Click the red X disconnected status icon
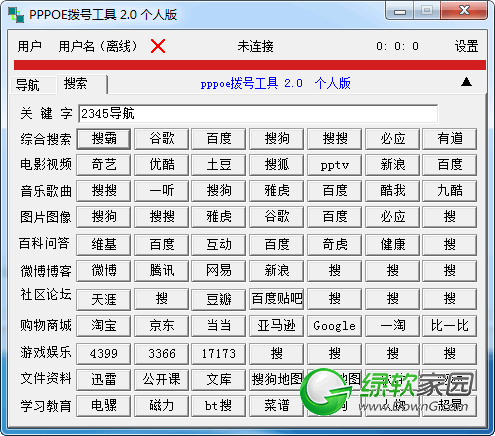 pos(158,46)
